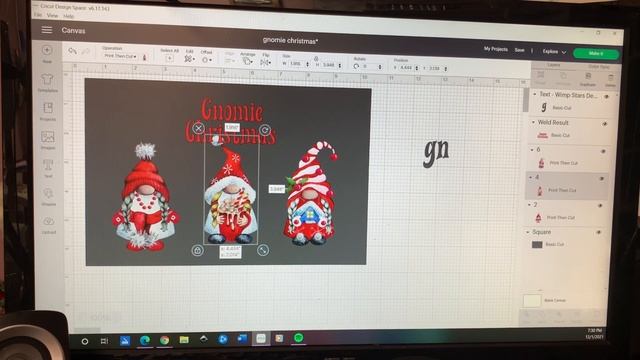Toggle visibility of layer 4
Image resolution: width=640 pixels, height=360 pixels.
tap(602, 178)
